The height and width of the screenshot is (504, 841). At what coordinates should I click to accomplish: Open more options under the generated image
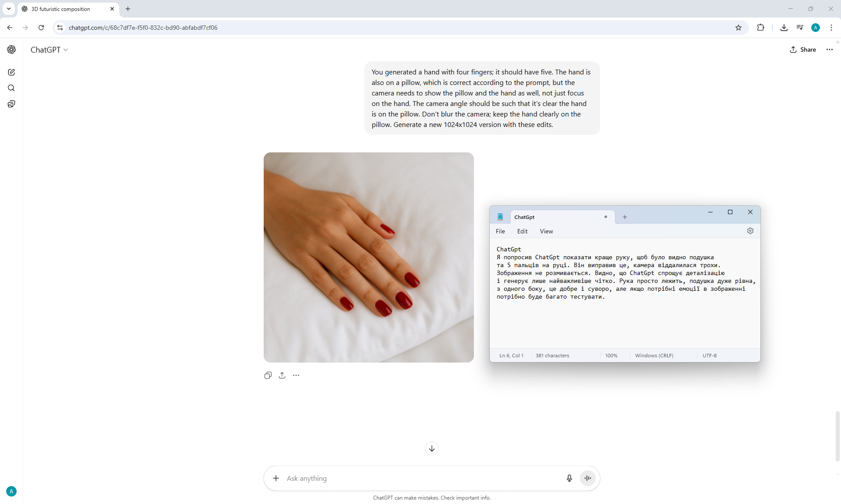pos(296,375)
